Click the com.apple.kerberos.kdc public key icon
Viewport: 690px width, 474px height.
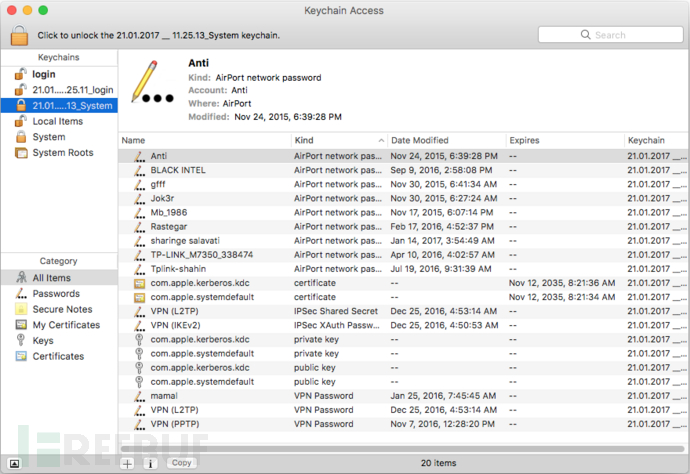pyautogui.click(x=139, y=367)
